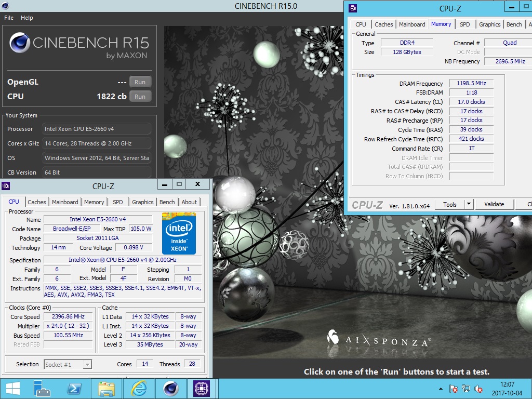Open the Help menu in Cinebench

tap(27, 18)
